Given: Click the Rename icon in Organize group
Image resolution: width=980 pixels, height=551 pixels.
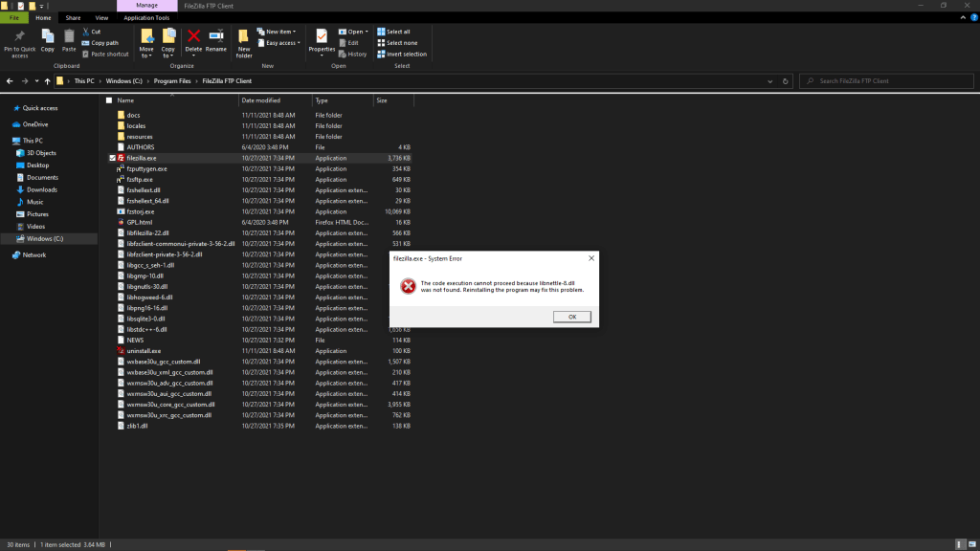Looking at the screenshot, I should tap(216, 35).
